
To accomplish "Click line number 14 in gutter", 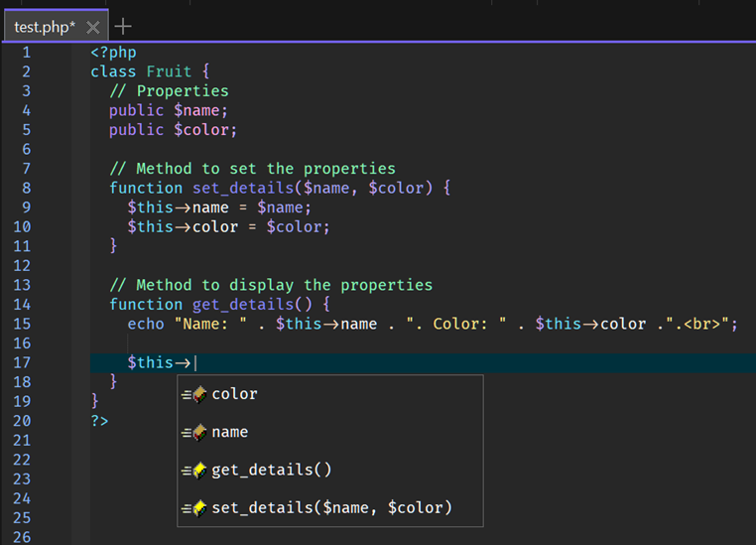I will click(22, 305).
